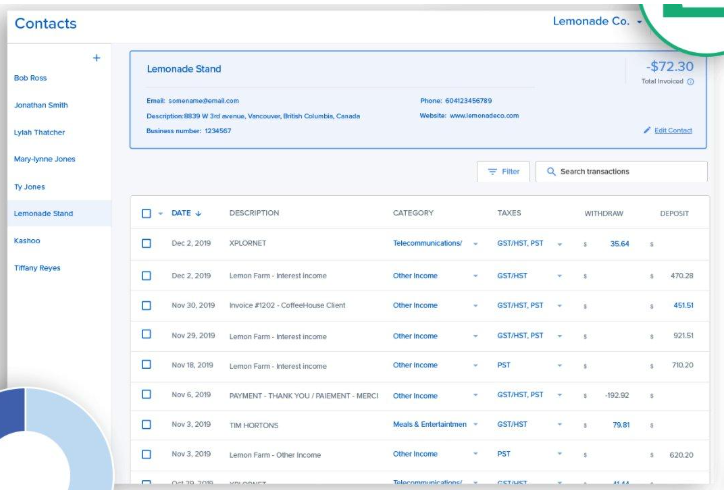
Task: Click the magnifier search icon
Action: 551,172
